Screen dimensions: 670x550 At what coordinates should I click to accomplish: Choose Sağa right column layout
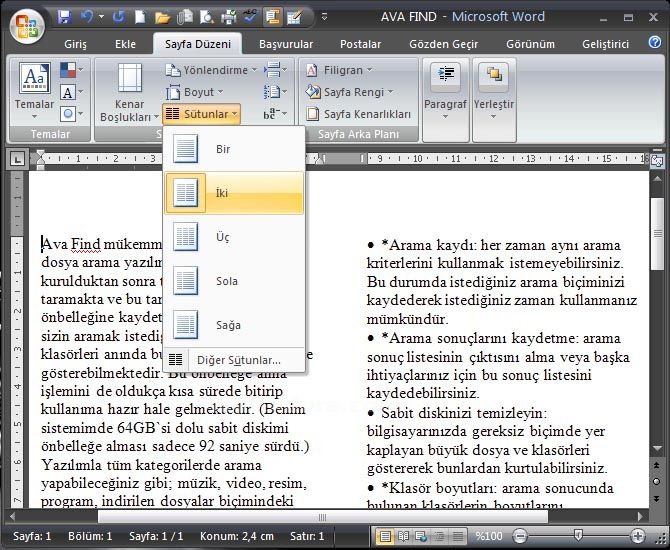234,325
